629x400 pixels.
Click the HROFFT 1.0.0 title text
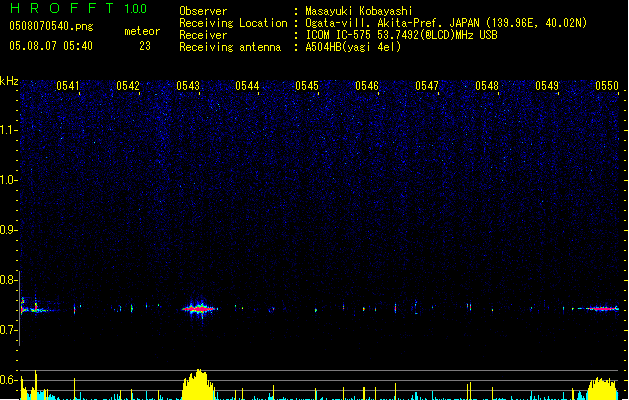pos(79,8)
